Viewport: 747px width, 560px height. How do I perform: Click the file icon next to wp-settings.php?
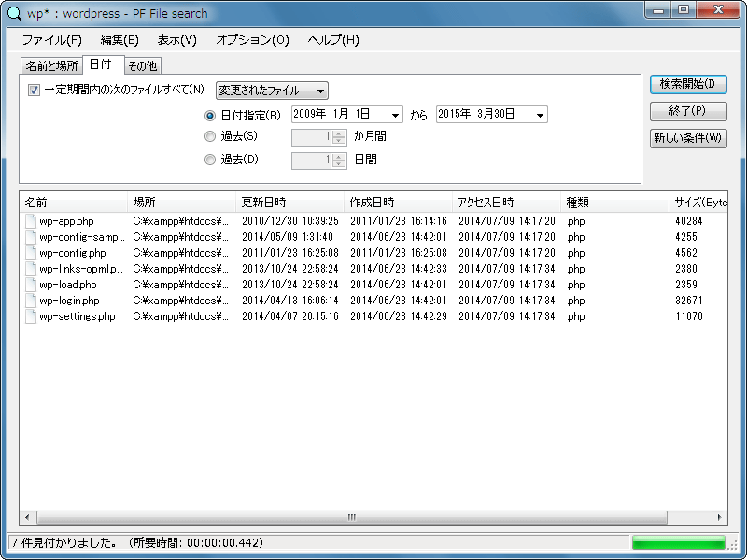[x=31, y=316]
